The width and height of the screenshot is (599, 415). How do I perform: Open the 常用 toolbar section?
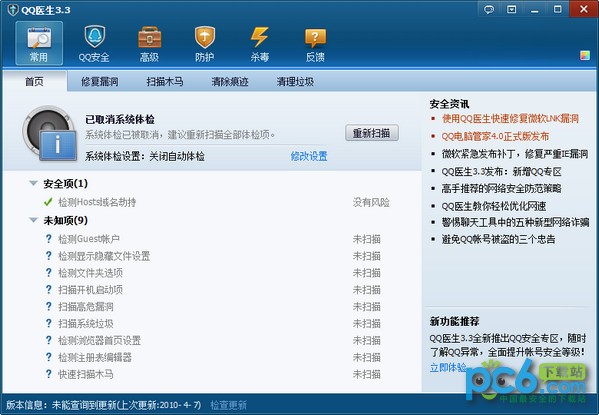tap(39, 43)
